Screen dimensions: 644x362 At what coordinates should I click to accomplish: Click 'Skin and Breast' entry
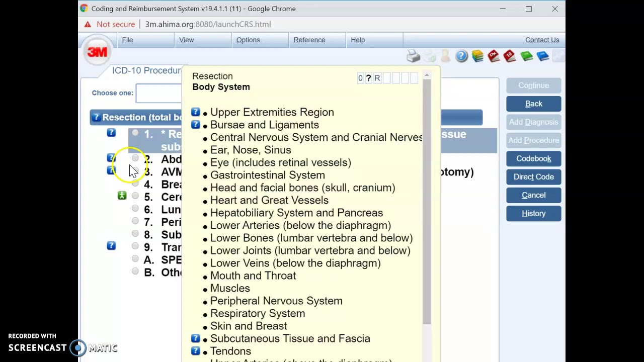click(x=249, y=326)
